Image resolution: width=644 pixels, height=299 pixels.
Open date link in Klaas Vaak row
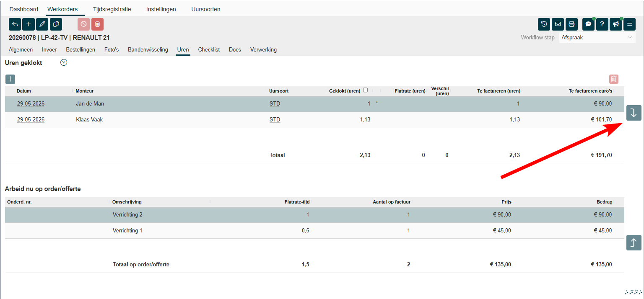tap(31, 120)
